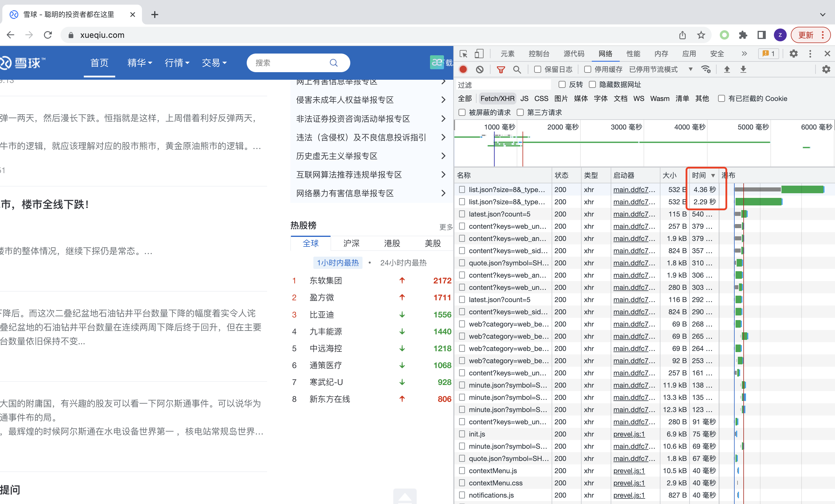
Task: Show more DevTools tabs with the double chevron
Action: (744, 54)
